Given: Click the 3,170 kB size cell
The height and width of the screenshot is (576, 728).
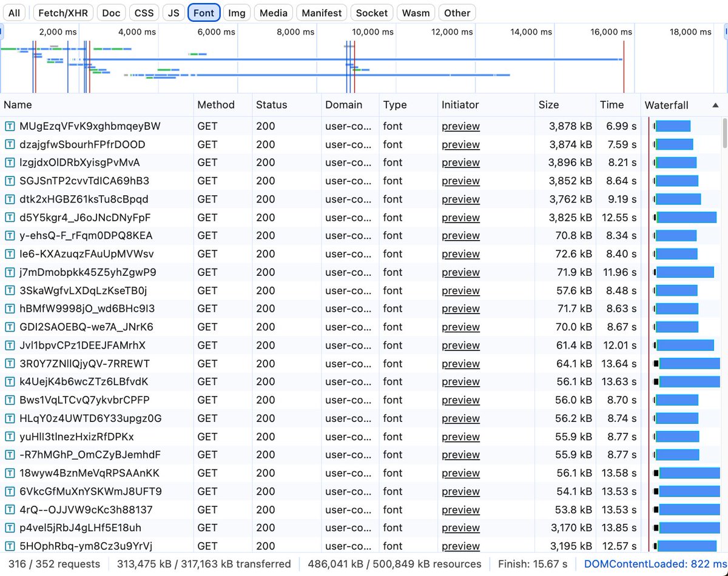Looking at the screenshot, I should (x=571, y=527).
